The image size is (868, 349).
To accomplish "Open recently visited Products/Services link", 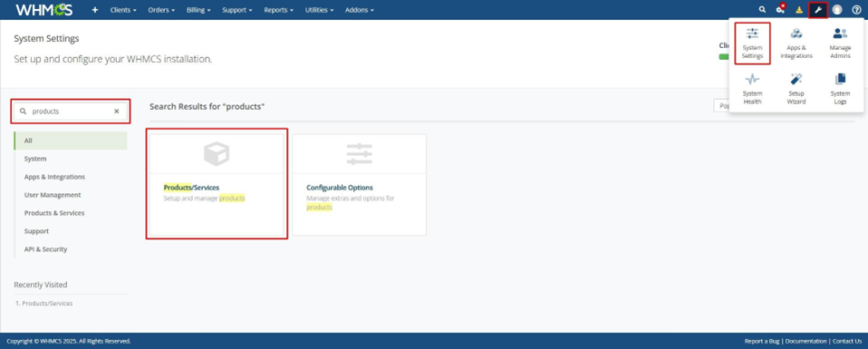I will [47, 303].
